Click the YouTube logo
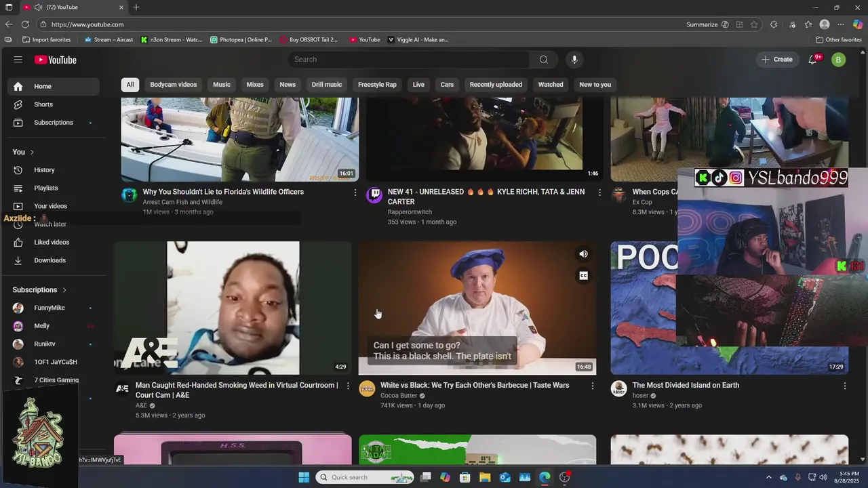Image resolution: width=868 pixels, height=488 pixels. point(56,60)
